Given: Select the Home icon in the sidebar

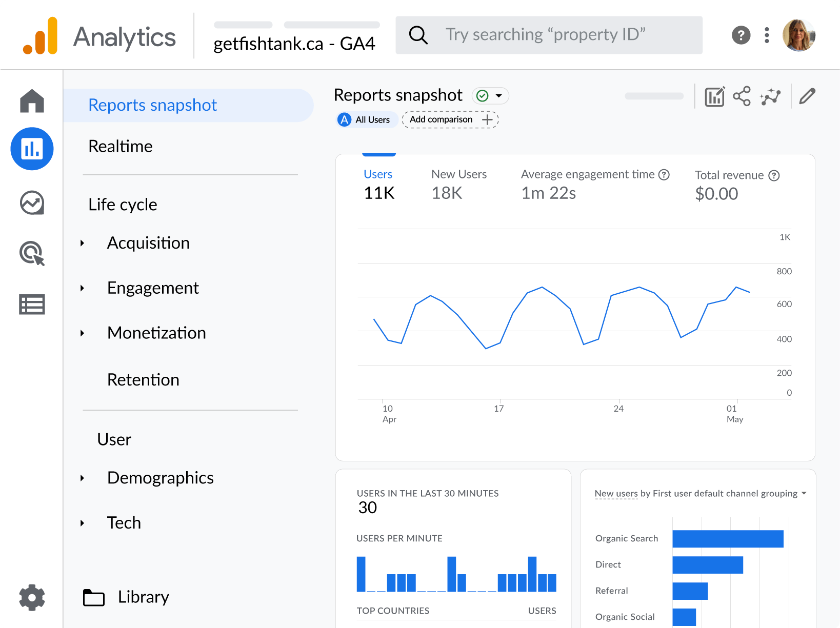Looking at the screenshot, I should click(x=32, y=101).
